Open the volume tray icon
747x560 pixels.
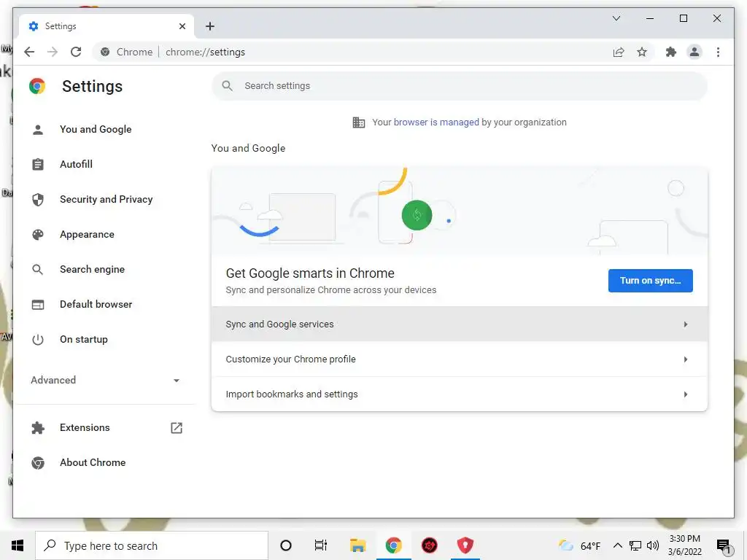tap(653, 545)
